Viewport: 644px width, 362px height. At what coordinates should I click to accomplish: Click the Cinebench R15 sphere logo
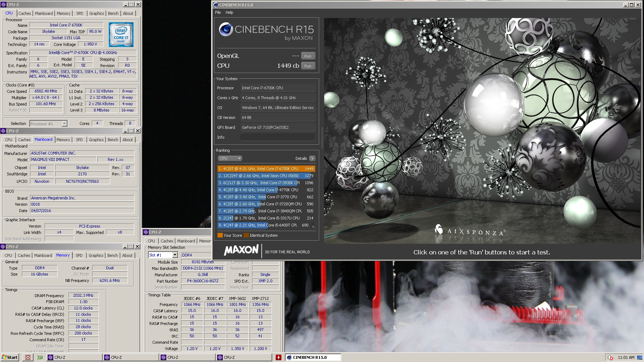pos(226,29)
